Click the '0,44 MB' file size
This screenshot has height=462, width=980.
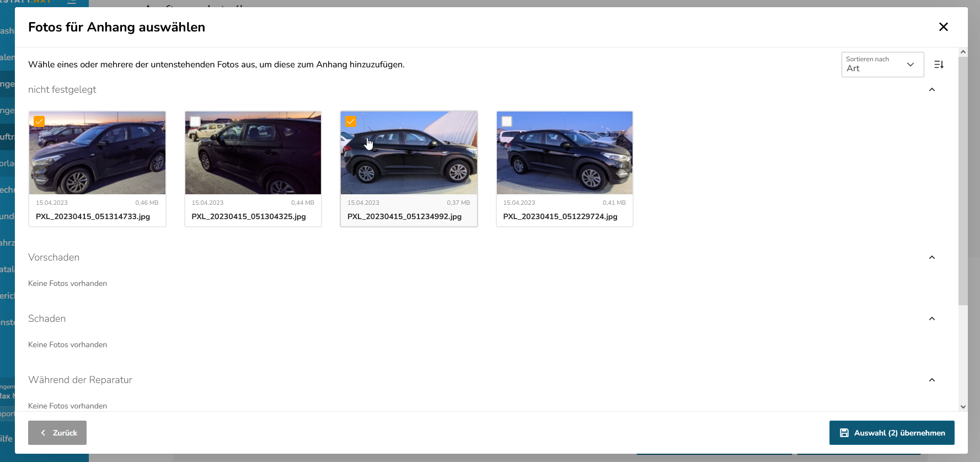coord(303,203)
